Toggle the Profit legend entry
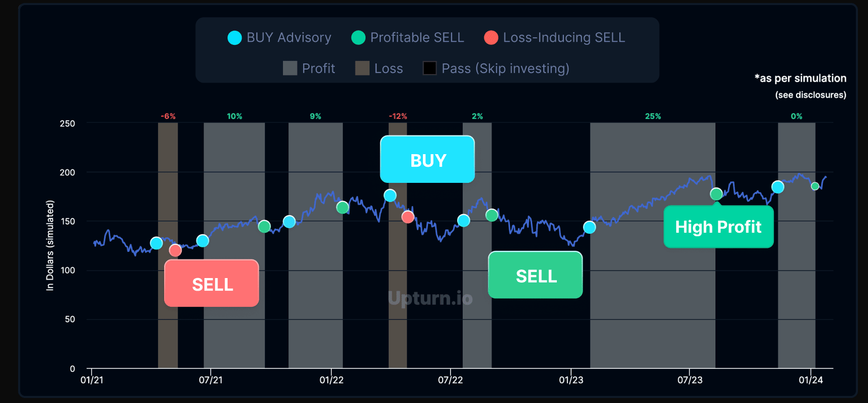 (x=309, y=69)
